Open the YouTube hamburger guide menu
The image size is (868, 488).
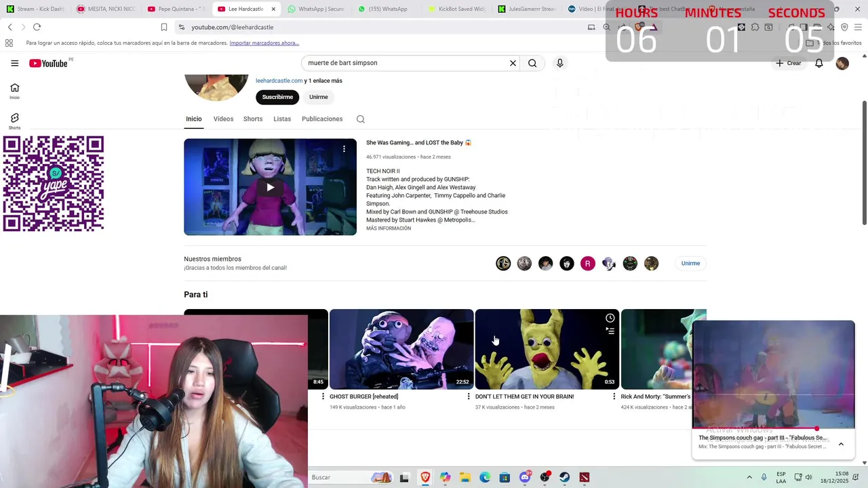coord(15,63)
